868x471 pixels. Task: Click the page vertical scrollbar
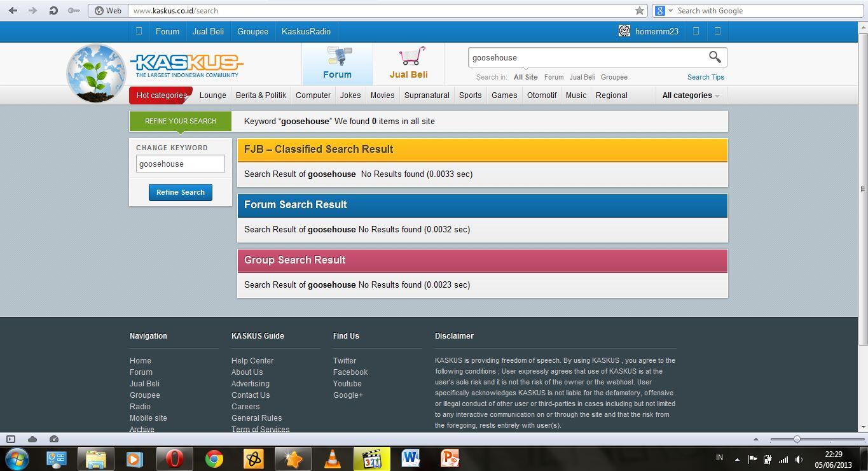pyautogui.click(x=863, y=188)
